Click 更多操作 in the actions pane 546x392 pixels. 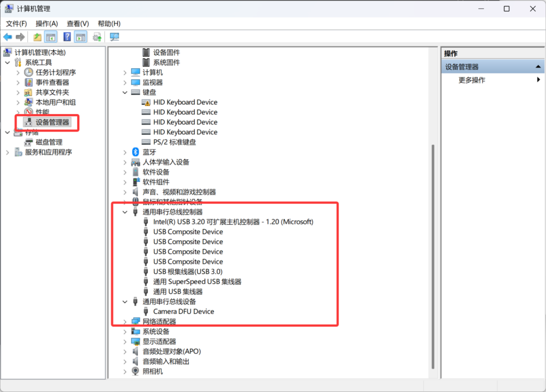pyautogui.click(x=472, y=80)
